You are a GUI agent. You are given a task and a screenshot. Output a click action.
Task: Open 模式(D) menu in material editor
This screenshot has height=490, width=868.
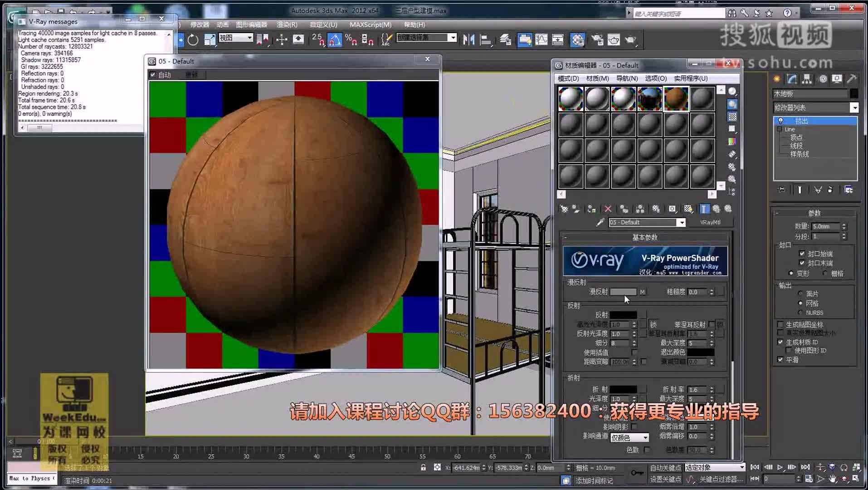[x=568, y=78]
